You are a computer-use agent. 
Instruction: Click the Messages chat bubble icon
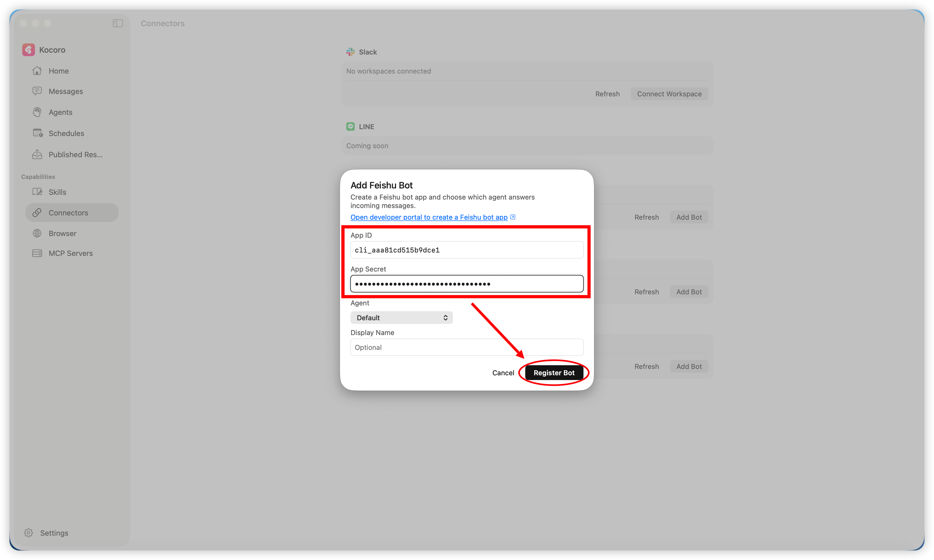tap(37, 91)
